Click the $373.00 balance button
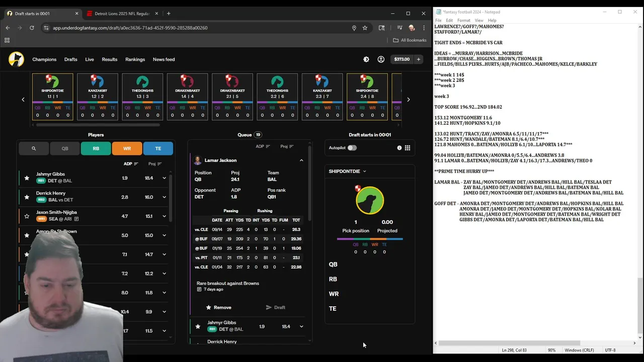The image size is (644, 362). [x=401, y=59]
